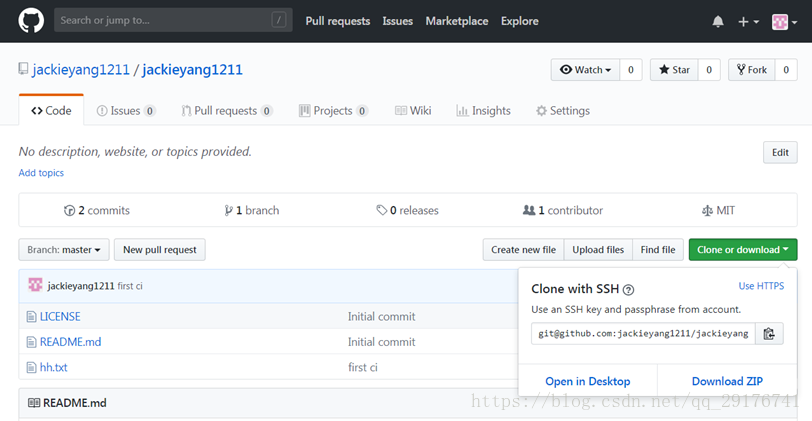Viewport: 812px width, 421px height.
Task: Click the Watch count of 0
Action: pos(631,70)
